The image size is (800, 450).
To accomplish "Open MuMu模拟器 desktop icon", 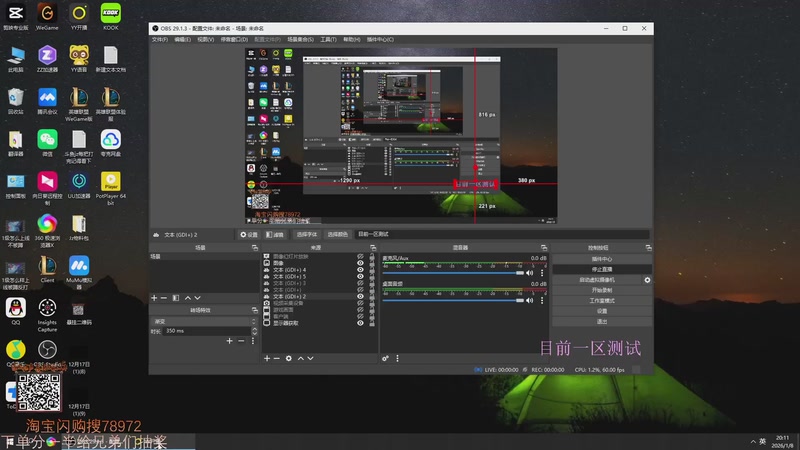I will point(79,272).
